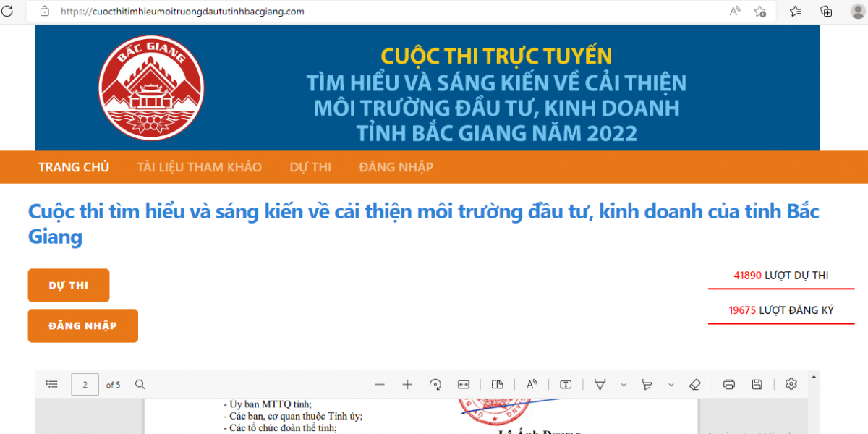Zoom in the PDF with plus icon
Image resolution: width=868 pixels, height=434 pixels.
[x=407, y=384]
